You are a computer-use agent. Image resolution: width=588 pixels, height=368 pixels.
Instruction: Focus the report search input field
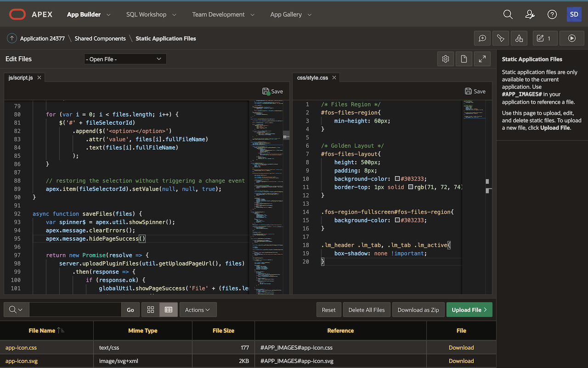tap(75, 310)
